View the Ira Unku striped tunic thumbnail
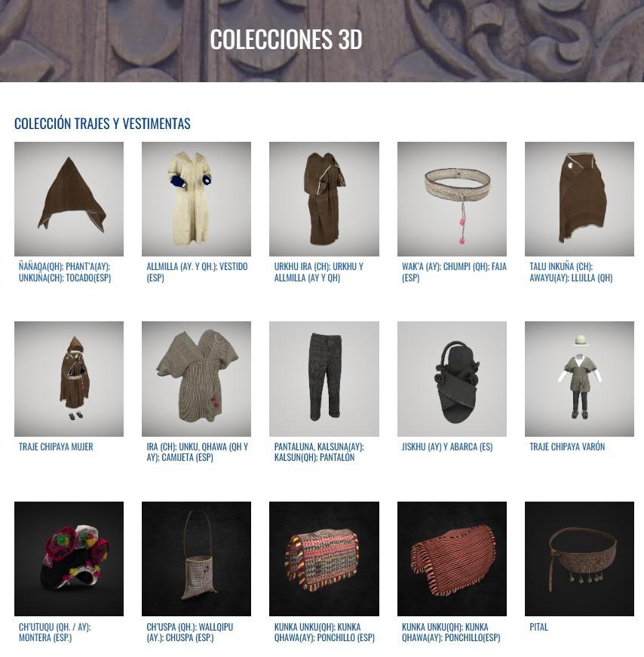The height and width of the screenshot is (657, 644). tap(196, 379)
